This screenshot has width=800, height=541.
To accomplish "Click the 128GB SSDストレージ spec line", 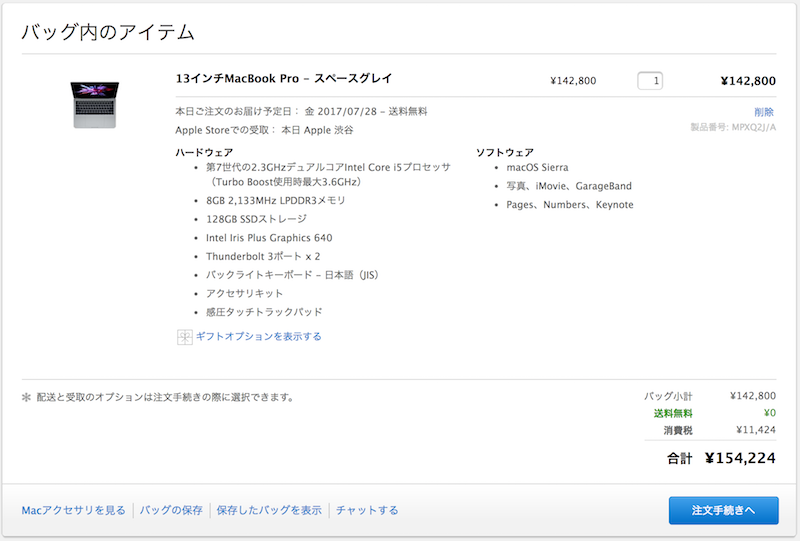I will [256, 219].
